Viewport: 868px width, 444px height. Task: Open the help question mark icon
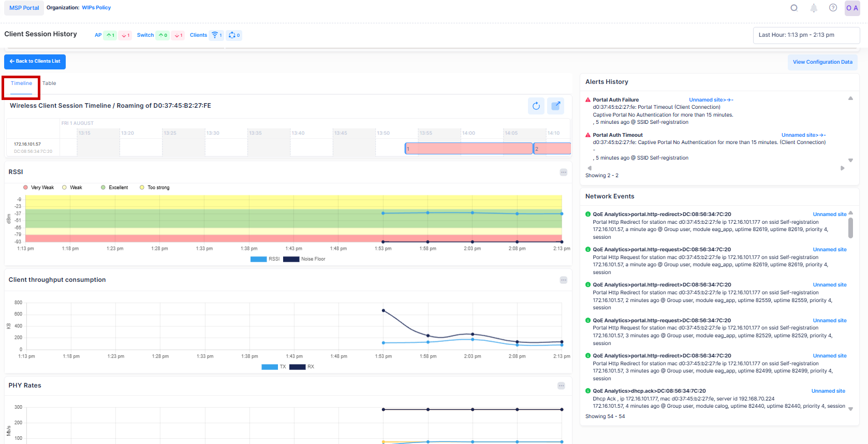tap(833, 8)
